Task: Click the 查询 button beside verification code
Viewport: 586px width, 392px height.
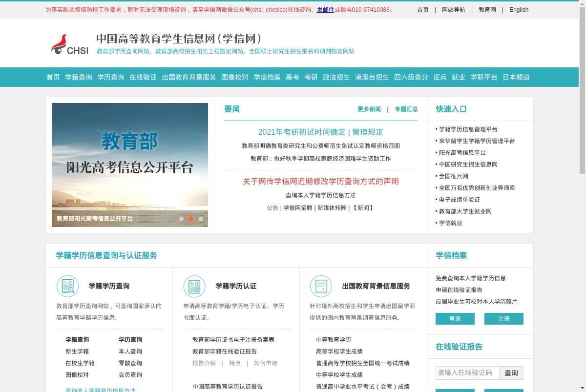Action: click(511, 373)
